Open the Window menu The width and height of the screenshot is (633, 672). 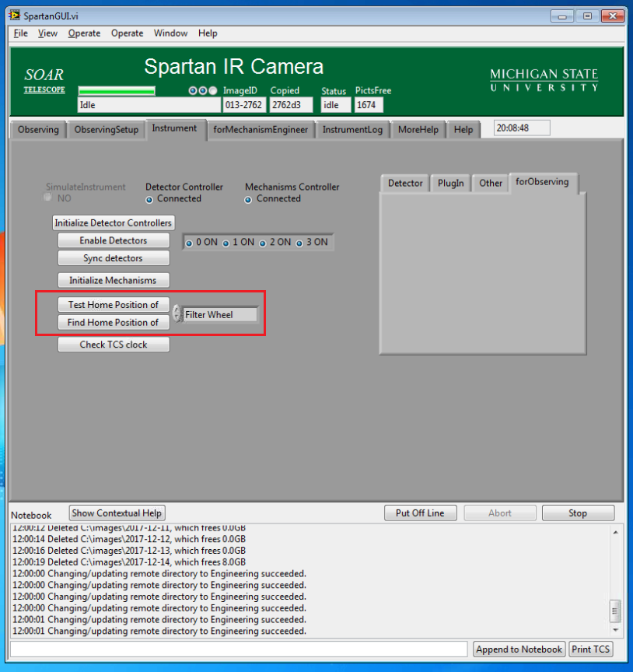(170, 33)
